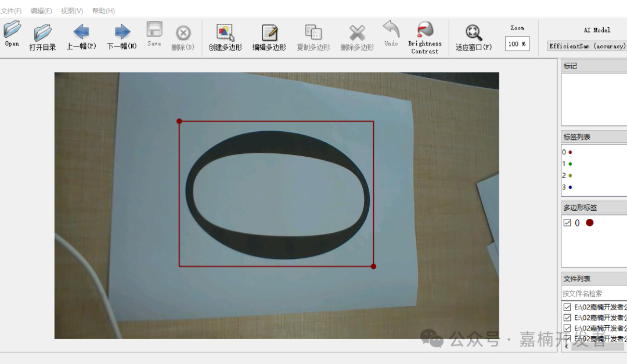Advance to next image 下一幅(N)

pos(122,37)
